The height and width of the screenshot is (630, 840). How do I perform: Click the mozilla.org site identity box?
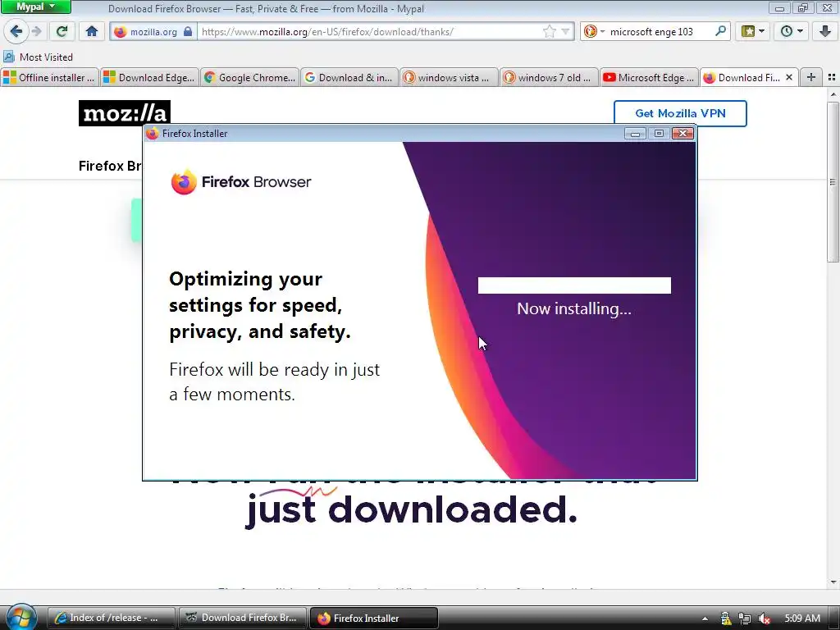(153, 32)
